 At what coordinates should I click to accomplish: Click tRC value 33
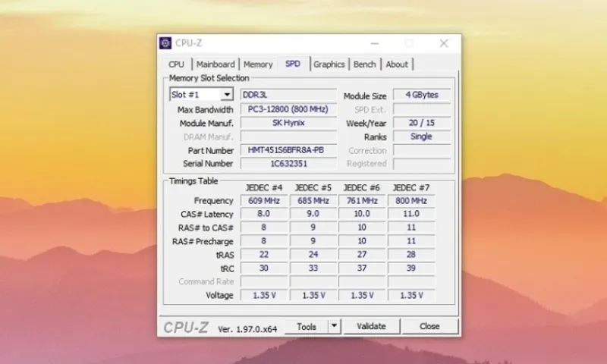point(313,268)
